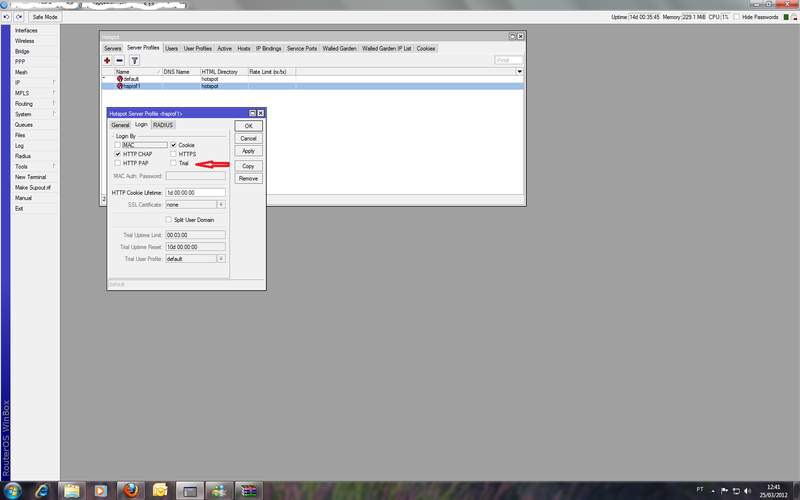
Task: Click the Copy button
Action: (x=248, y=166)
